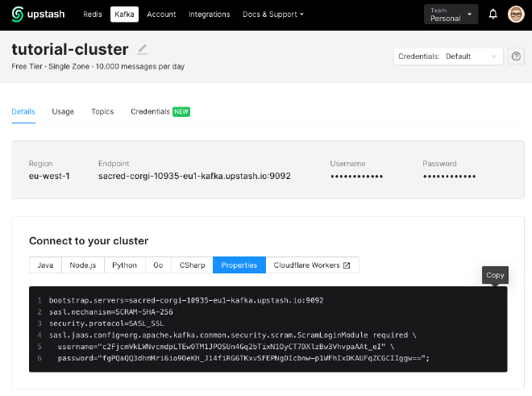Select the Node.js code tab
The height and width of the screenshot is (396, 532).
tap(83, 265)
